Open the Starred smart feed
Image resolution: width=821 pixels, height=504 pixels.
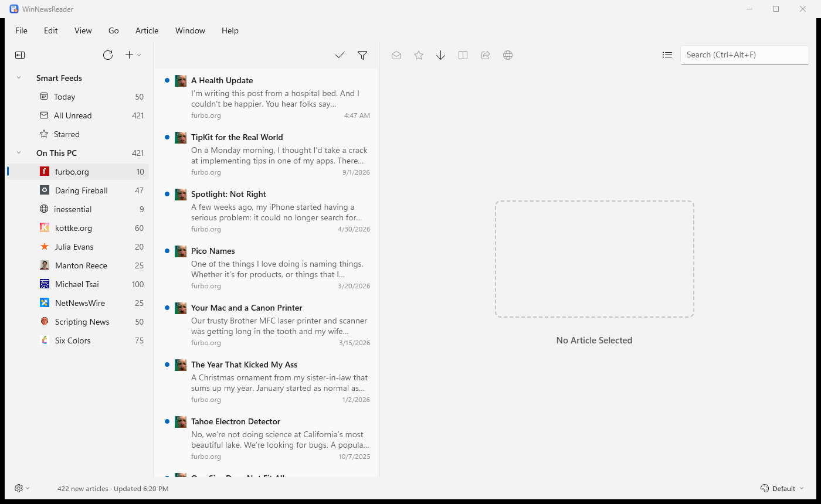click(x=77, y=134)
